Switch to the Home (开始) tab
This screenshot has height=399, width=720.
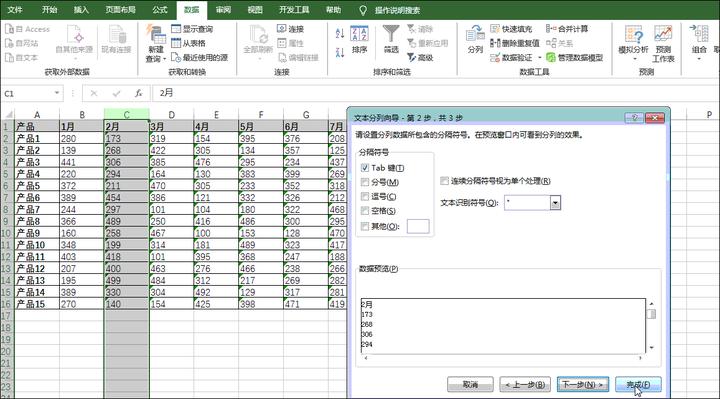click(x=50, y=10)
